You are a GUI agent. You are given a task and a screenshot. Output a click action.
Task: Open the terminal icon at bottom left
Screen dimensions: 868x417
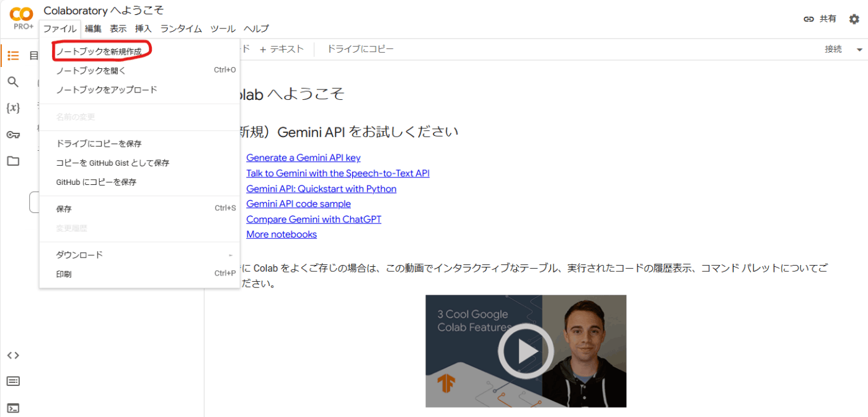point(13,408)
